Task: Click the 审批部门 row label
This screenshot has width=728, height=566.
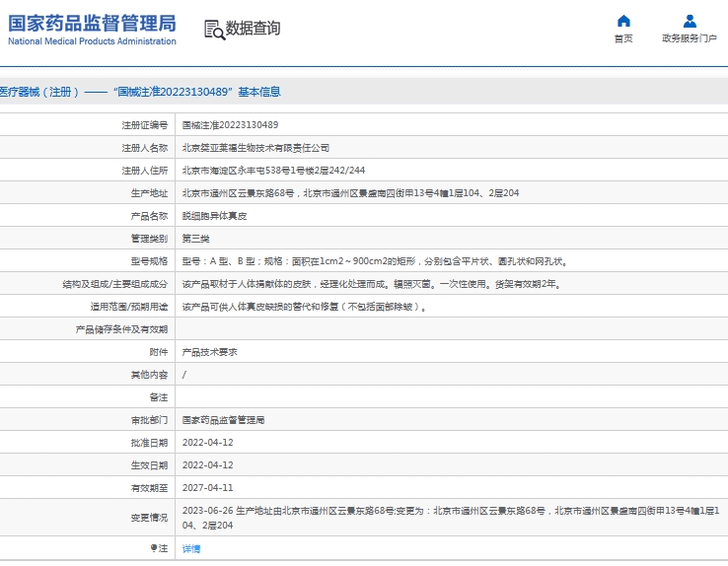Action: click(149, 420)
